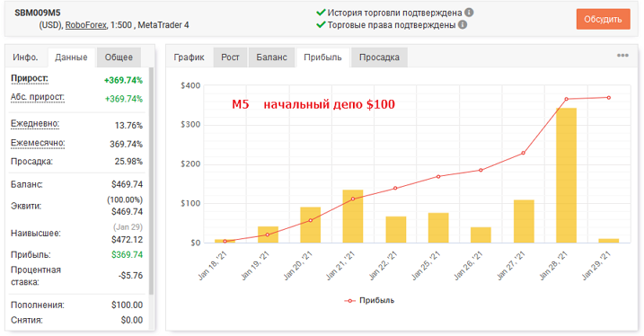This screenshot has height=336, width=644.
Task: Select the График tab
Action: tap(189, 57)
